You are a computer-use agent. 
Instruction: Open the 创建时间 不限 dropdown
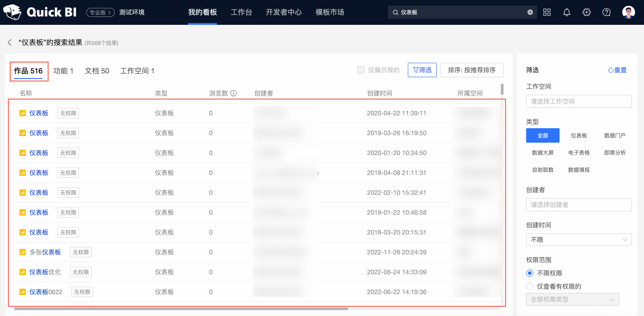(579, 240)
